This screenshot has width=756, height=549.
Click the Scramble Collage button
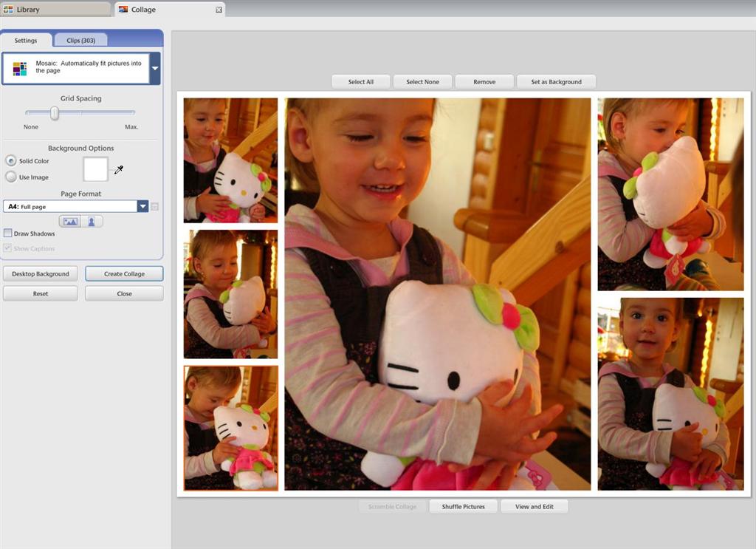392,507
